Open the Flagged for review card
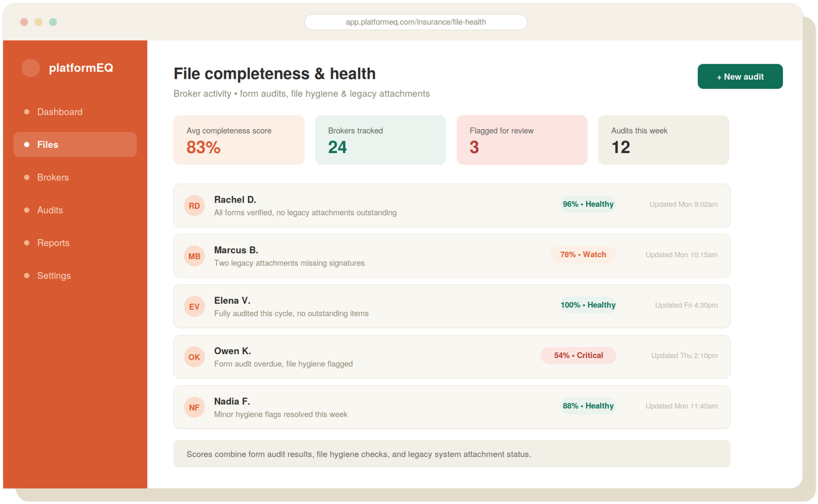Image resolution: width=818 pixels, height=504 pixels. [x=522, y=140]
